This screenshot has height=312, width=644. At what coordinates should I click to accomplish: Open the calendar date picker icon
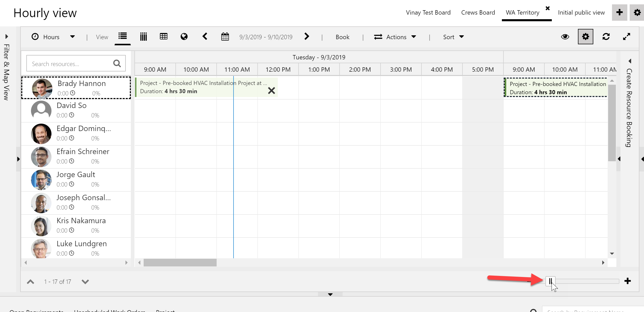click(225, 37)
